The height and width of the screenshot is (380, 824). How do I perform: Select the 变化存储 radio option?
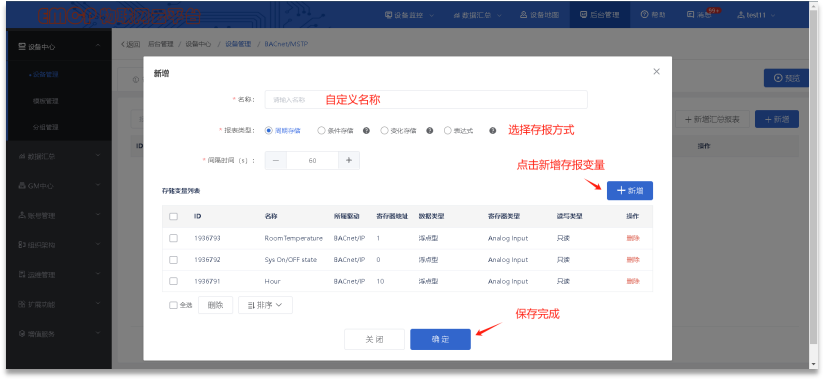384,131
